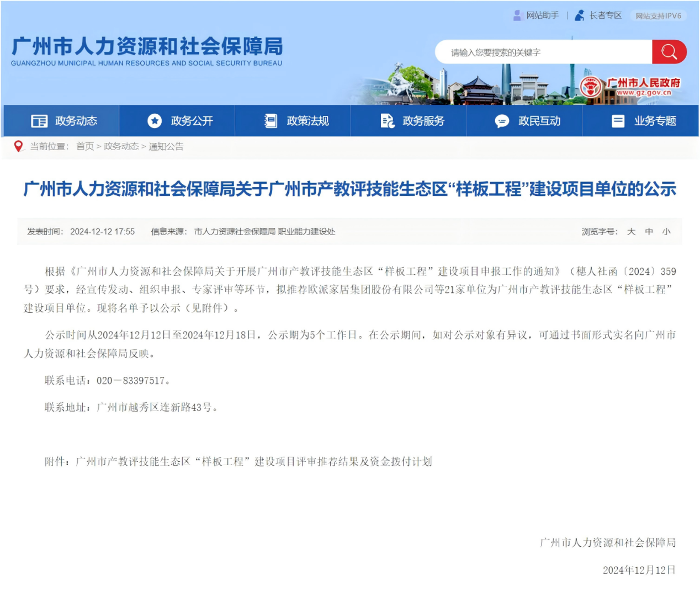Click the red search magnifier button

tap(669, 52)
